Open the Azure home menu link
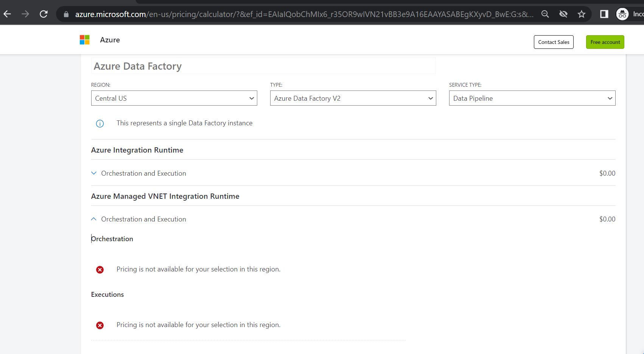 click(109, 39)
